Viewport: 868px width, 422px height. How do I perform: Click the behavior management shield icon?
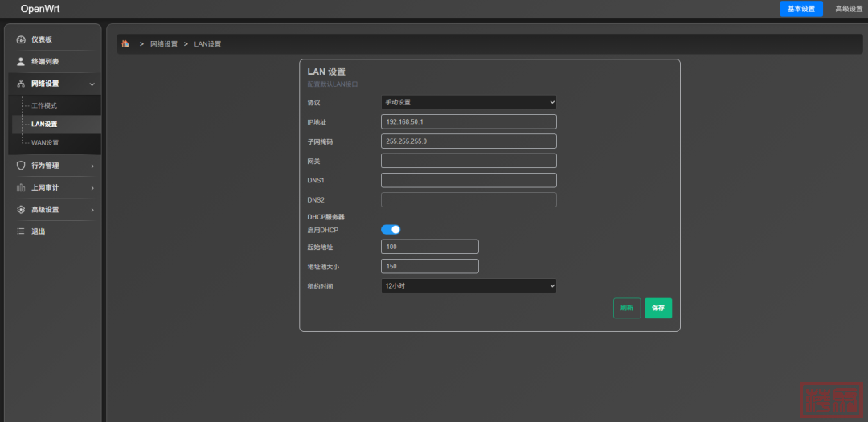coord(21,166)
